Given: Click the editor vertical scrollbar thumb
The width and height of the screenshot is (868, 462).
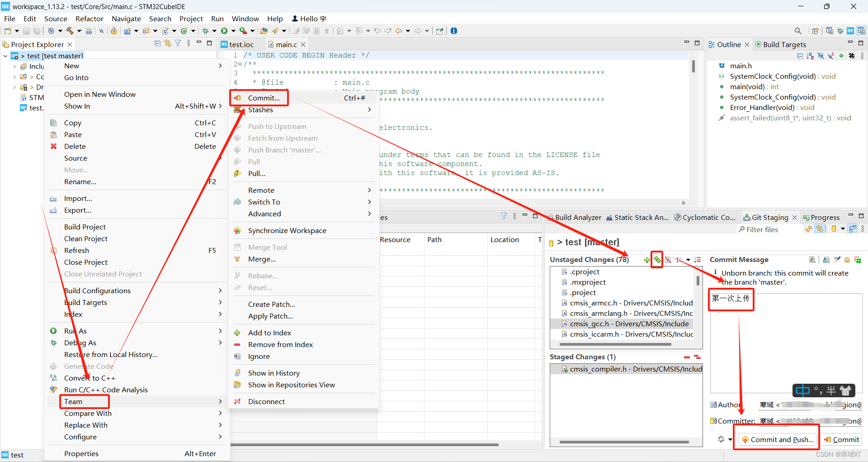Looking at the screenshot, I should (x=693, y=66).
